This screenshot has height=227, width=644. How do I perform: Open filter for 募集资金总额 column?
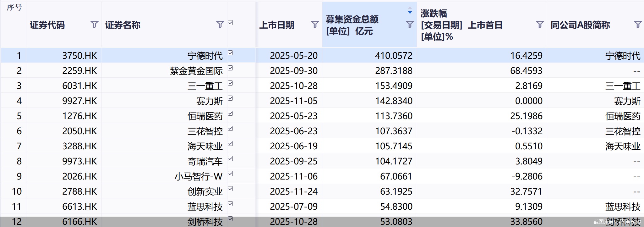[x=410, y=25]
